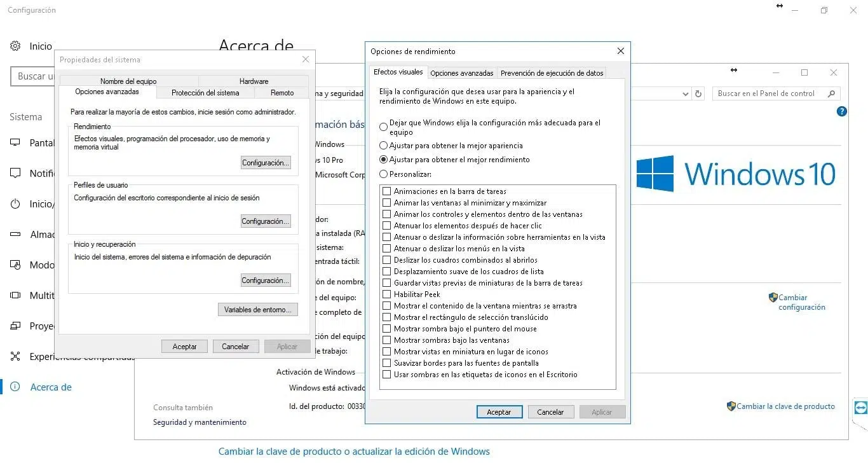Image resolution: width=868 pixels, height=463 pixels.
Task: Click Aceptar in Opciones de rendimiento
Action: (x=499, y=412)
